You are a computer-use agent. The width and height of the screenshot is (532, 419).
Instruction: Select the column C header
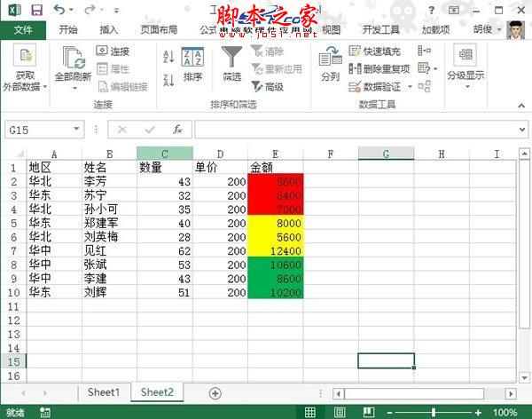165,154
